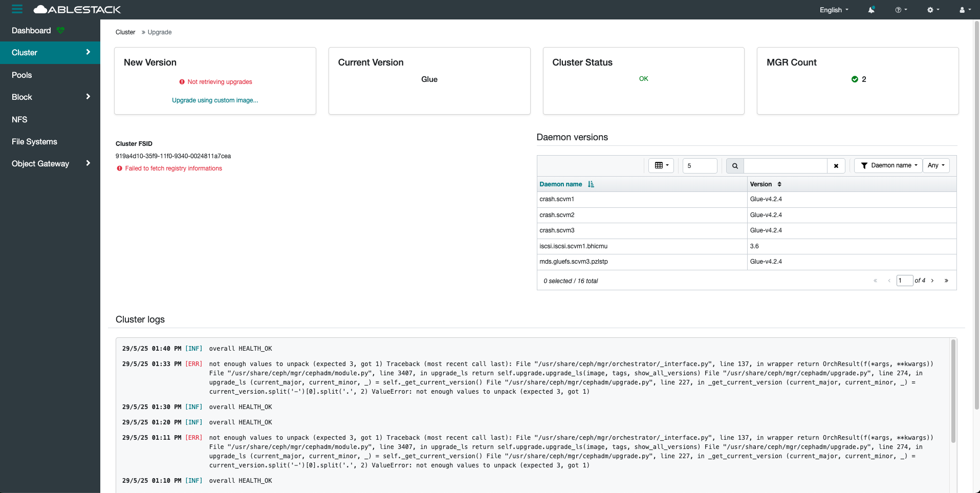
Task: Click the ABLESTACK logo
Action: click(77, 10)
